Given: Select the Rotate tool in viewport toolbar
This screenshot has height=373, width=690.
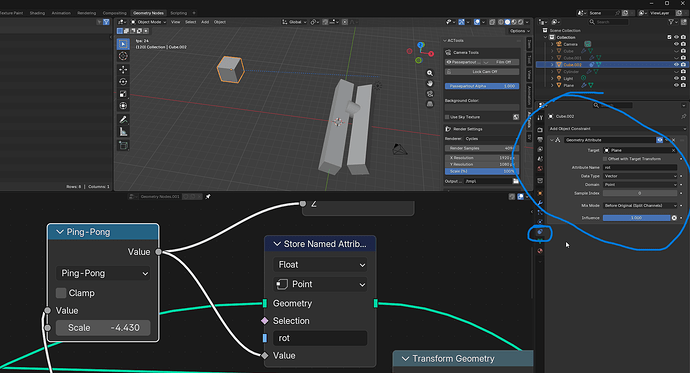Looking at the screenshot, I should (123, 82).
